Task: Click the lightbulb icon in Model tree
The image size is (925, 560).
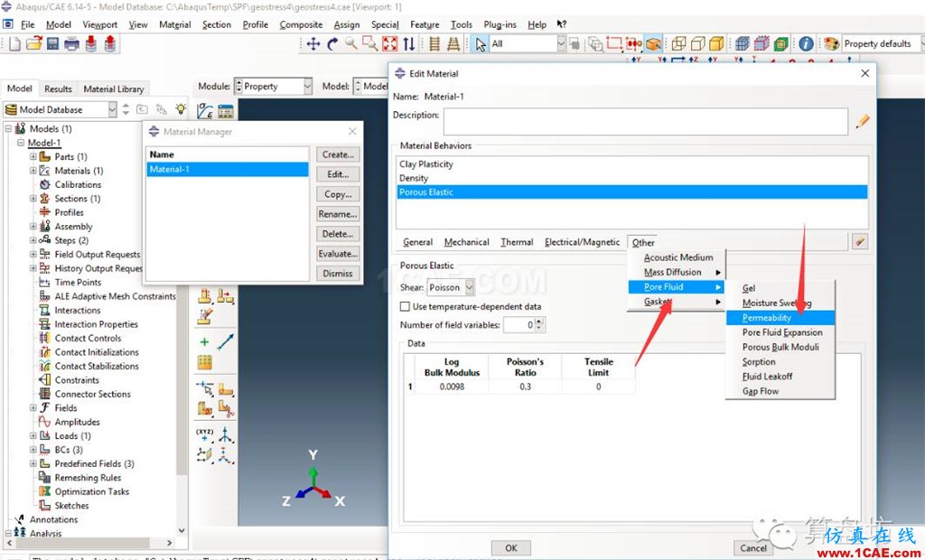Action: pos(181,109)
